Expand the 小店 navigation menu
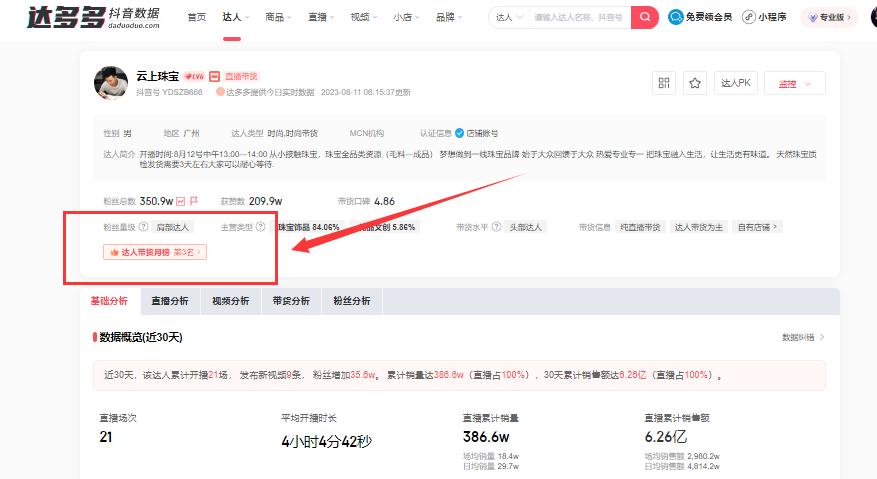 point(406,17)
